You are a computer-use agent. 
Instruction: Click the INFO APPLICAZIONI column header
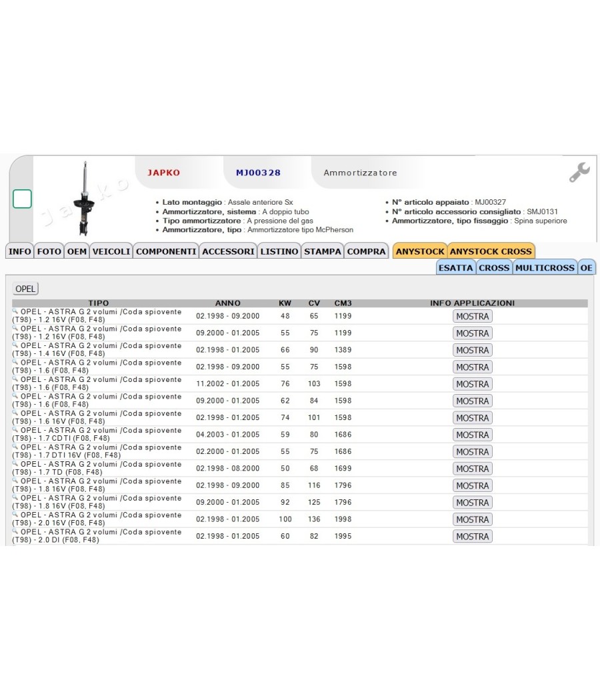472,303
